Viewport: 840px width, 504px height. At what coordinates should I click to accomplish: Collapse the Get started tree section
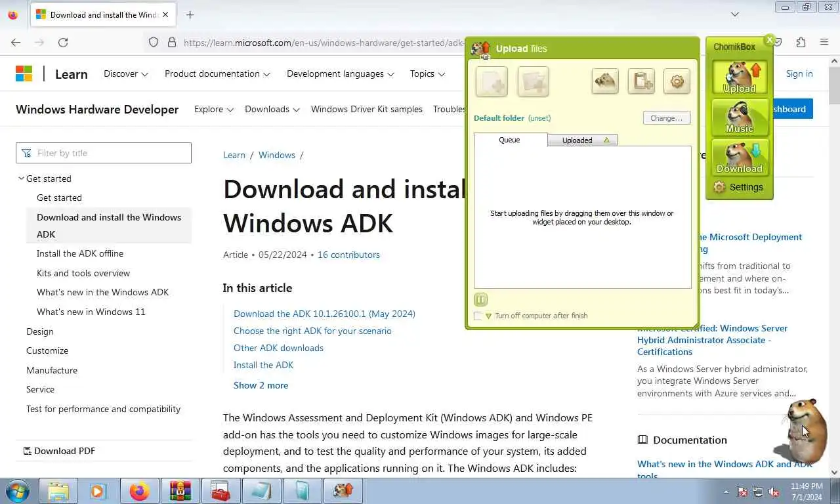point(21,178)
